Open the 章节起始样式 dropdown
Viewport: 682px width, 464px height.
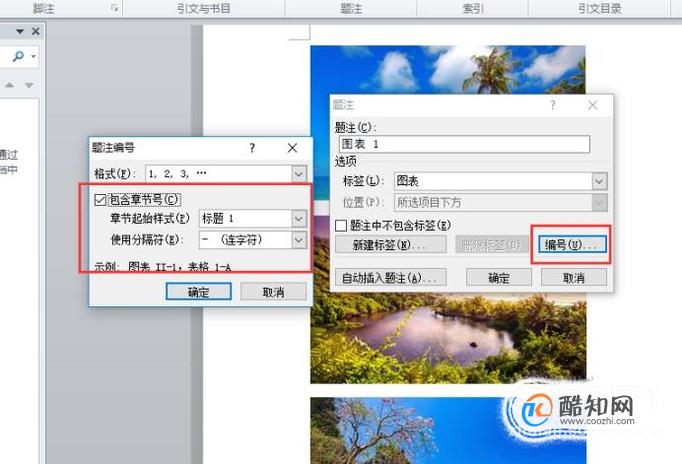coord(299,218)
